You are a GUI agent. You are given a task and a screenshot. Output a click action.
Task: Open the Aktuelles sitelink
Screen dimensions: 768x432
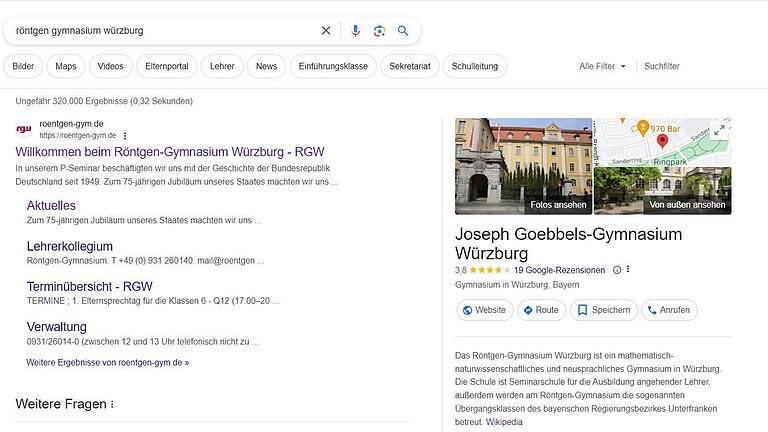51,205
